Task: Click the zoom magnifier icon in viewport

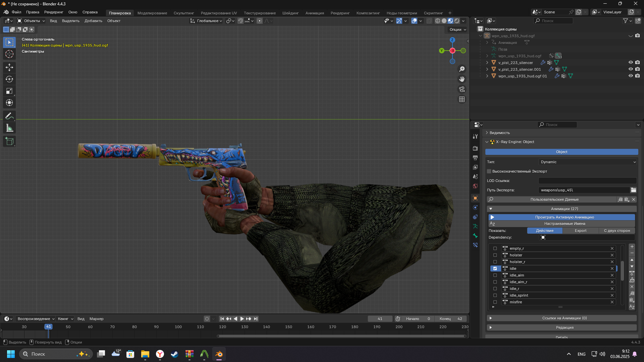Action: click(x=462, y=69)
